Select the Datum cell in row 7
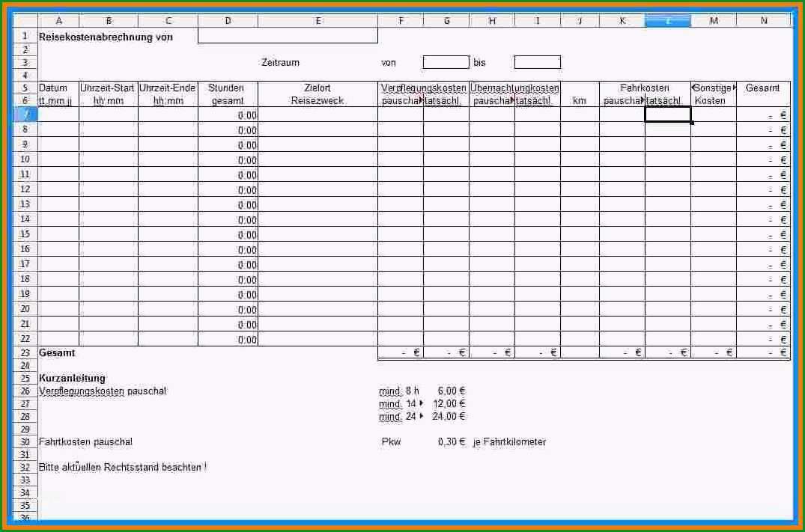Viewport: 805px width, 532px height. click(58, 114)
